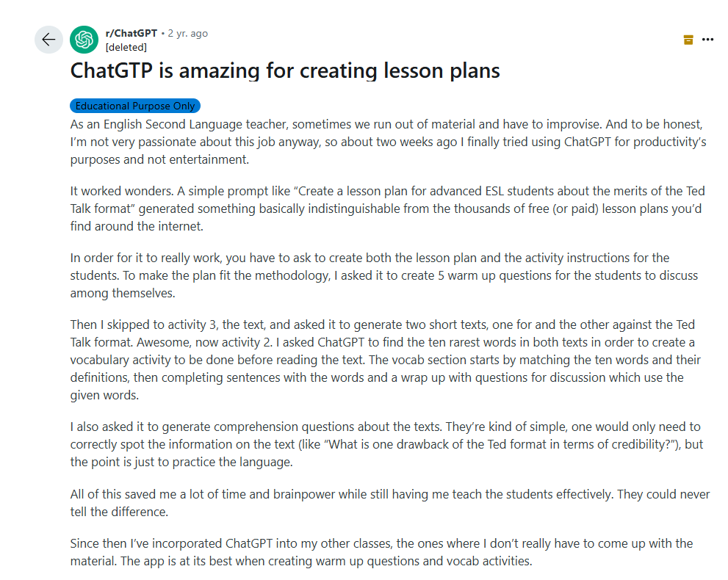Click the paragraph starting 'In order for it to really work'
Viewport: 728px width, 580px height.
click(x=384, y=275)
